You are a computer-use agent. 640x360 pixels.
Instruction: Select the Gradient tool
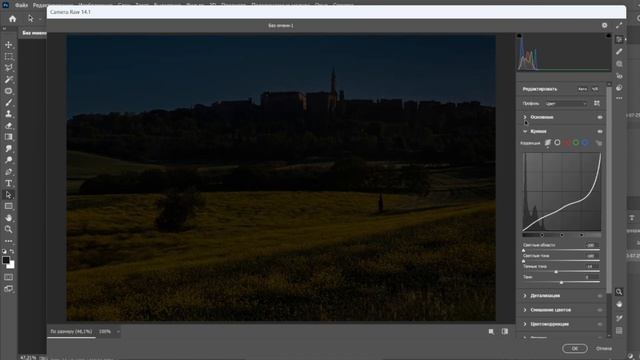tap(9, 137)
